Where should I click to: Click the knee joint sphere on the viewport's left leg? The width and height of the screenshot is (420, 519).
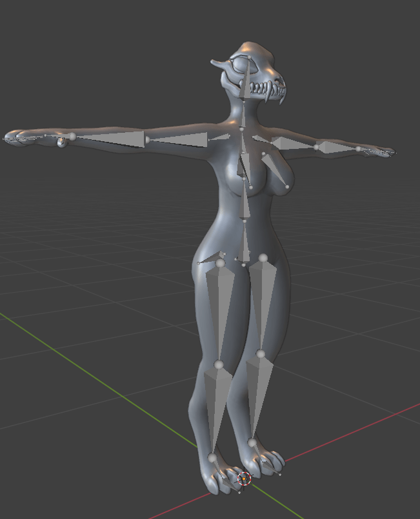(x=219, y=365)
